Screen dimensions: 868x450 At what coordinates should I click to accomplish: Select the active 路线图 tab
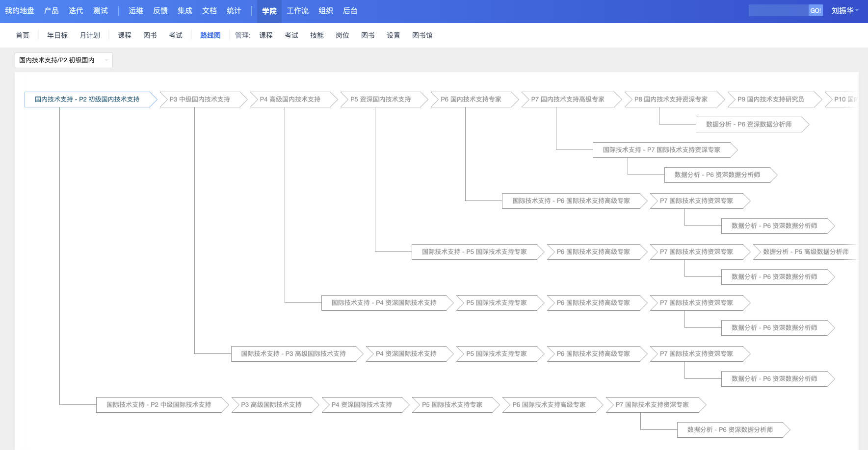point(210,35)
